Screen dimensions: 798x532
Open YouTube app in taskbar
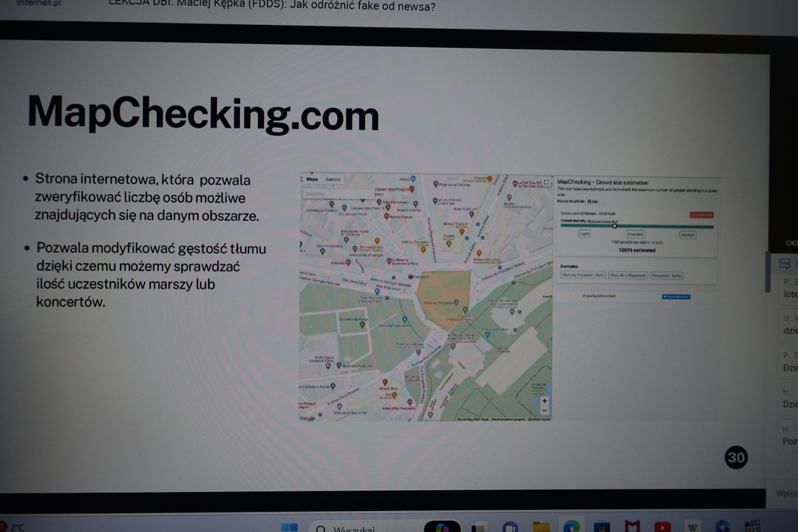[662, 527]
